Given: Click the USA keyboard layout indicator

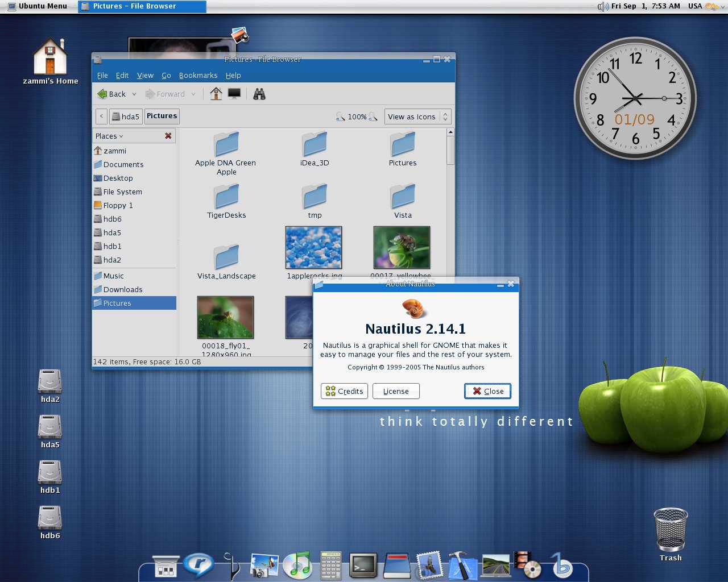Looking at the screenshot, I should (695, 6).
